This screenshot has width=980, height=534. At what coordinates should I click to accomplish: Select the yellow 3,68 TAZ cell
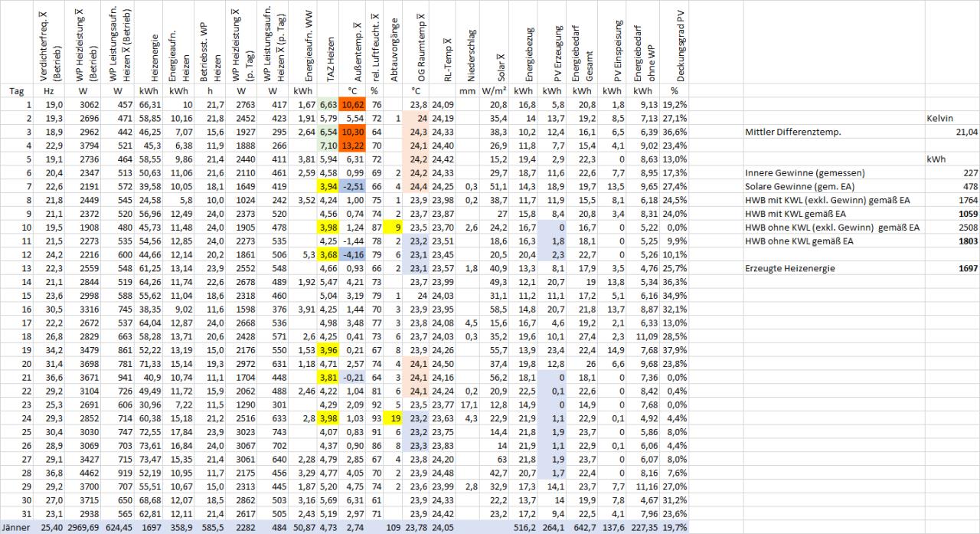click(328, 256)
